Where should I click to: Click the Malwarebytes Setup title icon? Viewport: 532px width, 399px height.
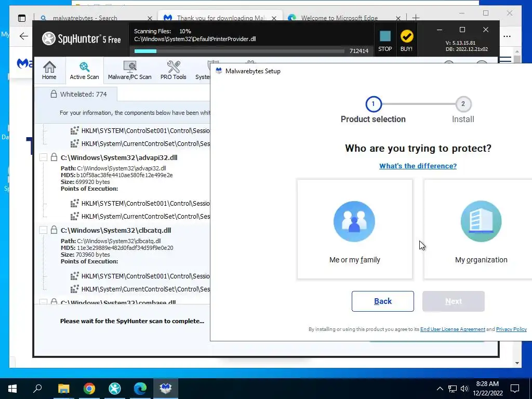(219, 71)
